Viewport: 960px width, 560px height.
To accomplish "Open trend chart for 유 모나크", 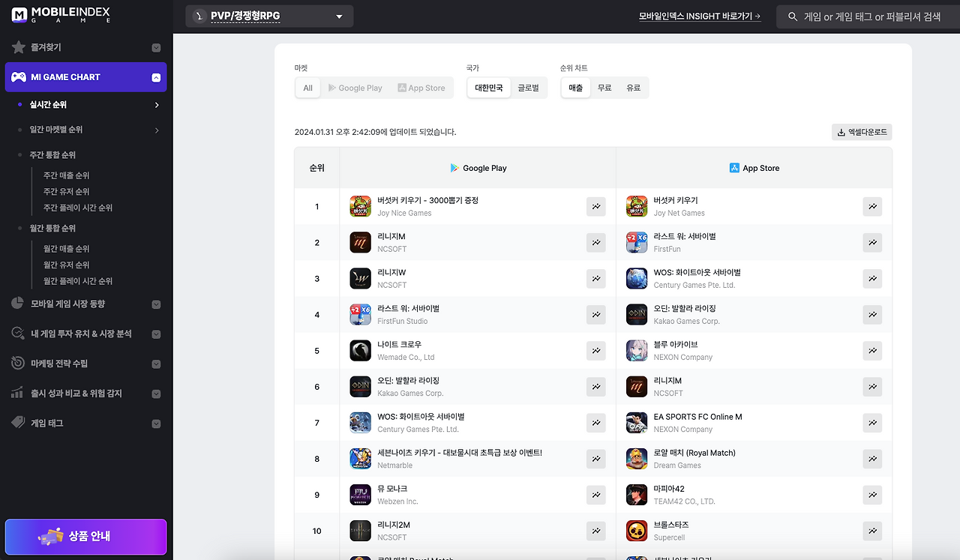I will 596,495.
